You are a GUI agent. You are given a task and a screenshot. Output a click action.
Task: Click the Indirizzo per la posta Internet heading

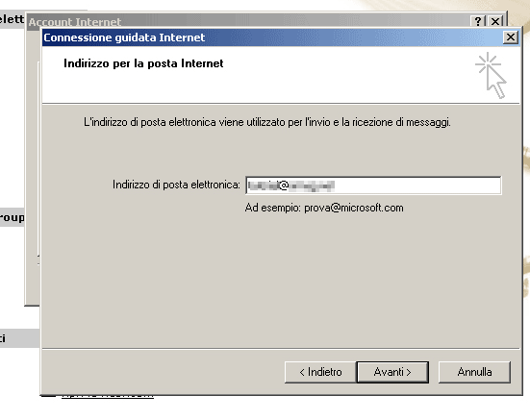click(143, 63)
